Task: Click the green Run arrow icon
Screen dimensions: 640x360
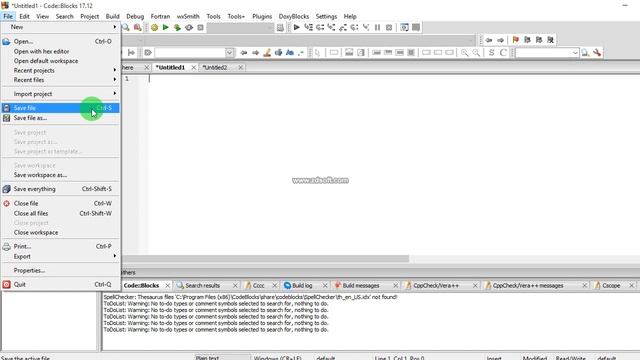Action: click(165, 27)
